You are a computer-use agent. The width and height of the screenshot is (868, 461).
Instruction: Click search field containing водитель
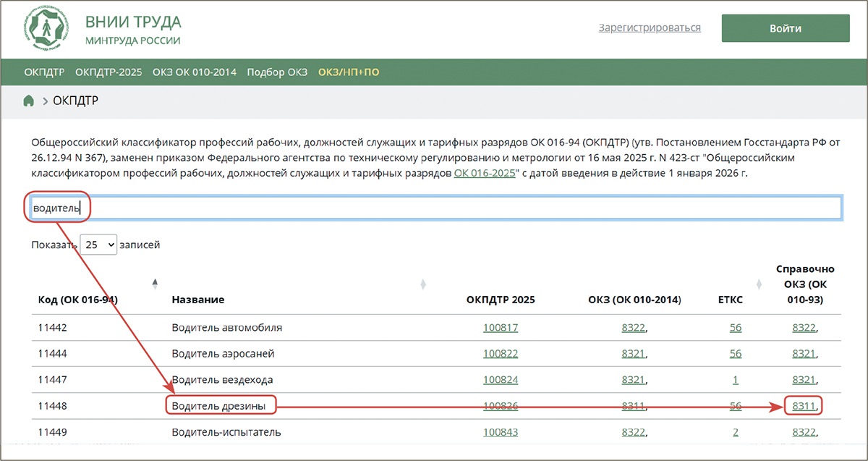434,208
